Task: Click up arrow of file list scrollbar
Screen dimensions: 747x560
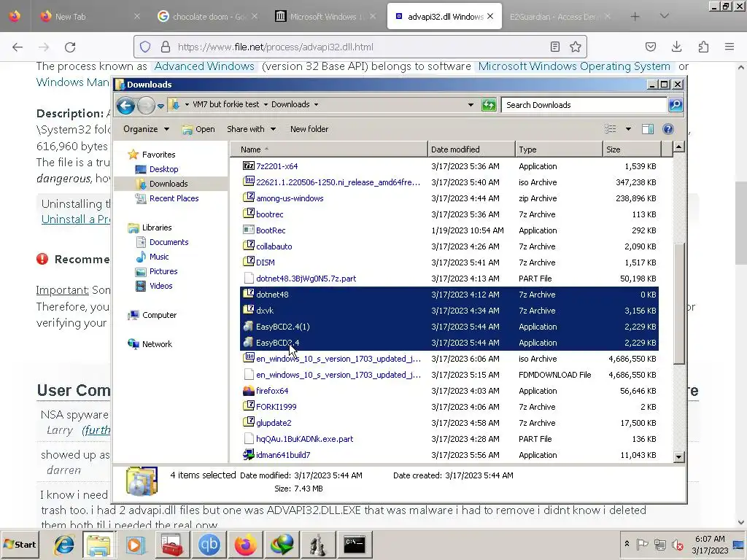Action: coord(679,147)
